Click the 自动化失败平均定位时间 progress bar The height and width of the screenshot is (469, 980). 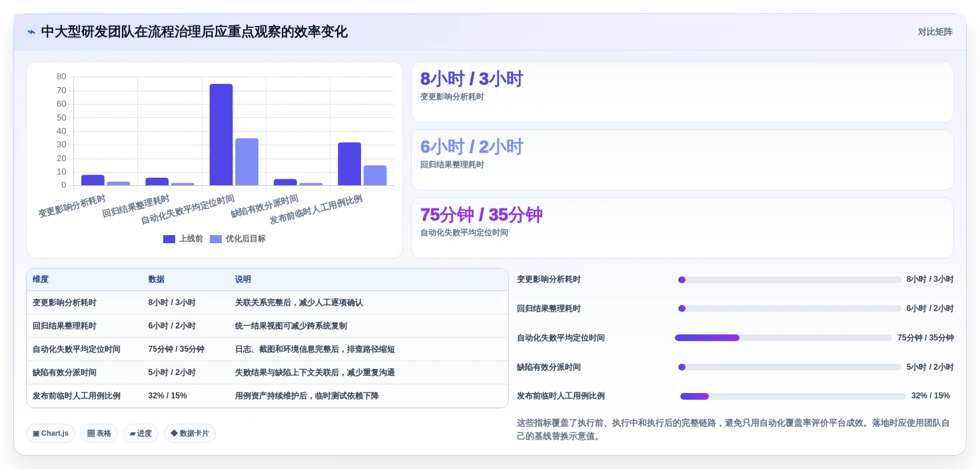pyautogui.click(x=783, y=338)
